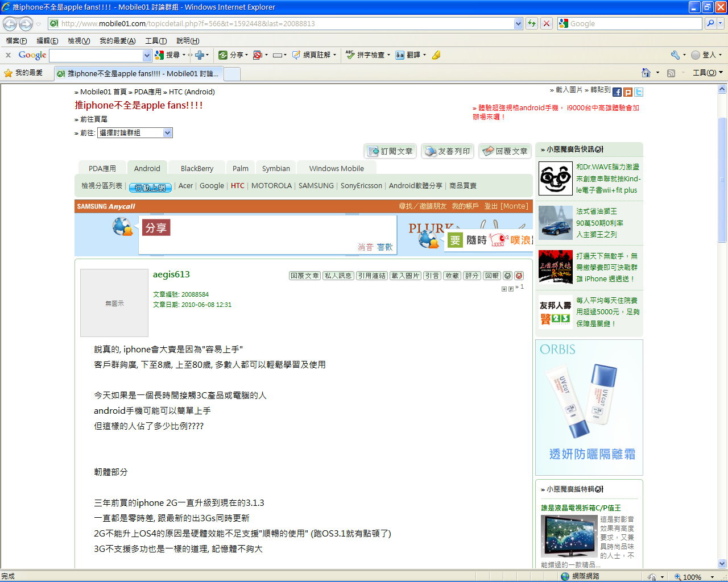
Task: Expand the 網頁註解 dropdown
Action: tap(334, 55)
